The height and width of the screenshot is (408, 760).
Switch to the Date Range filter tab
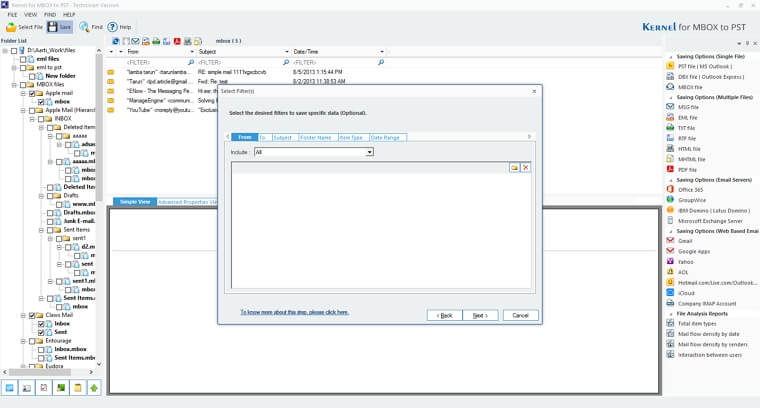[x=388, y=138]
